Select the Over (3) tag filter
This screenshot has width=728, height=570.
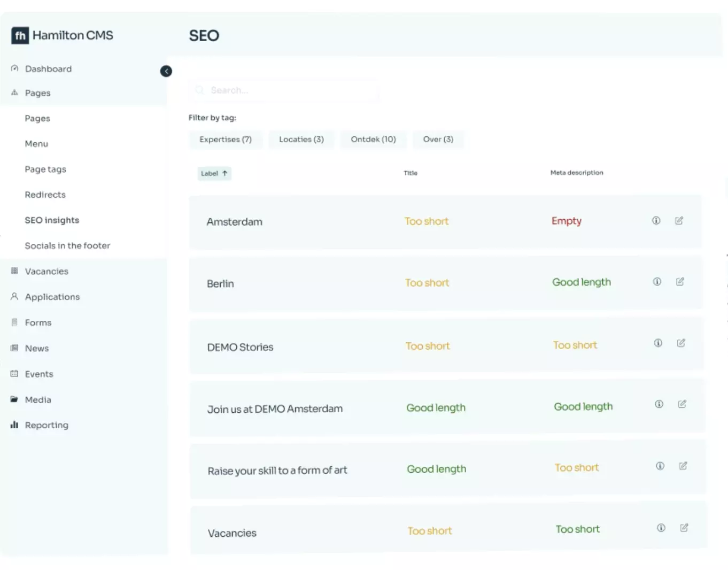(x=438, y=140)
